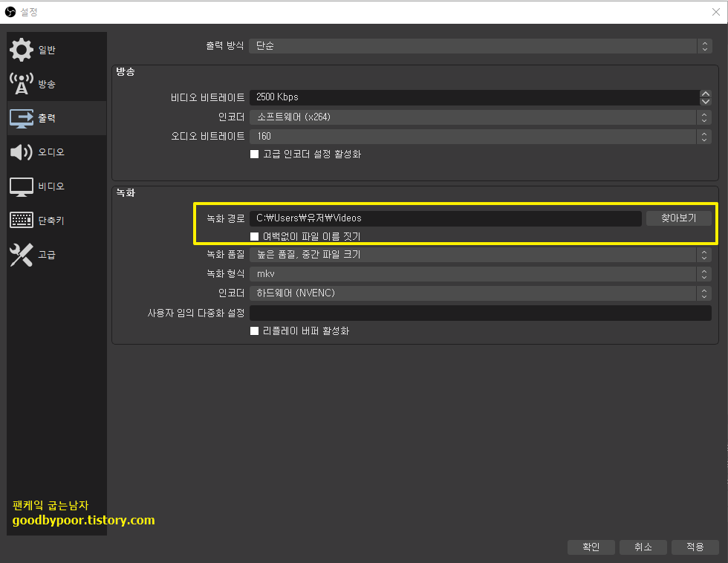Click the OBS logo in title bar
728x563 pixels.
tap(10, 12)
